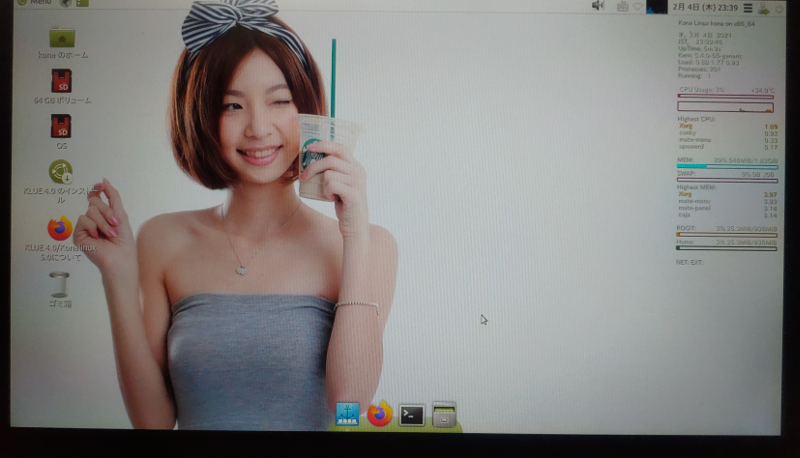Click the 'Kona Linux kona on x86_64' conky header

[x=716, y=23]
